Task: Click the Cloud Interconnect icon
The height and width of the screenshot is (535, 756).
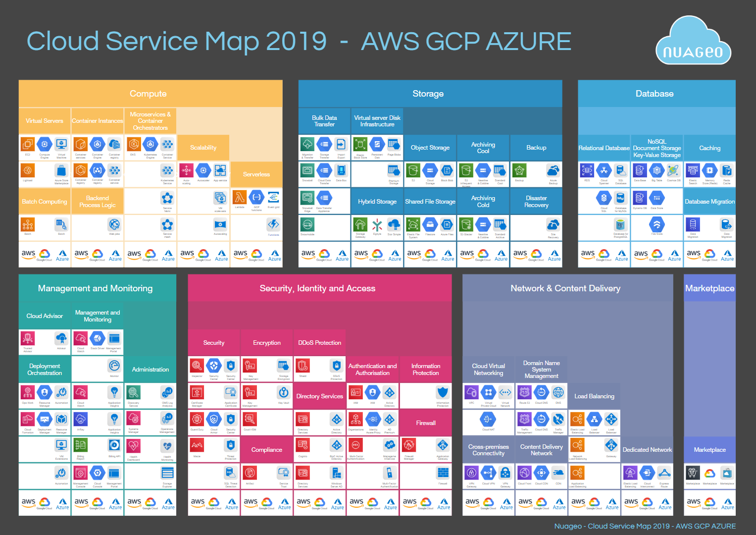Action: 647,473
